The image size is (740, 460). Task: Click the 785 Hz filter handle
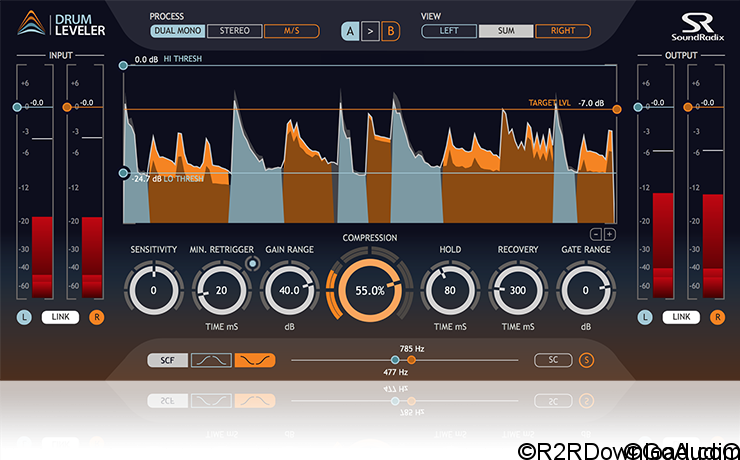coord(412,360)
